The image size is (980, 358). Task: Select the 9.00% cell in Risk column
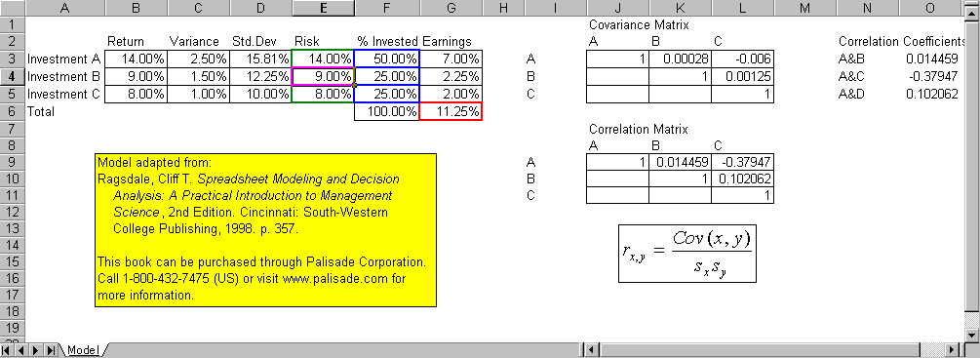pos(323,77)
